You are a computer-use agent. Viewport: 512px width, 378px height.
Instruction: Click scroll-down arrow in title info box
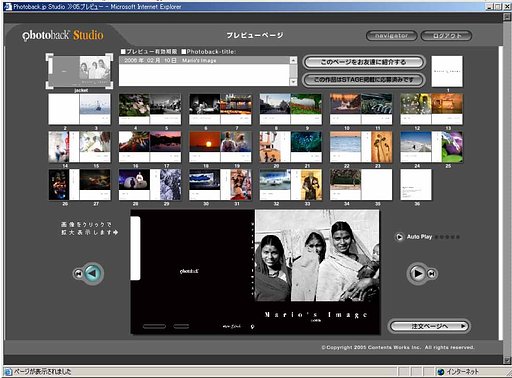pos(293,82)
